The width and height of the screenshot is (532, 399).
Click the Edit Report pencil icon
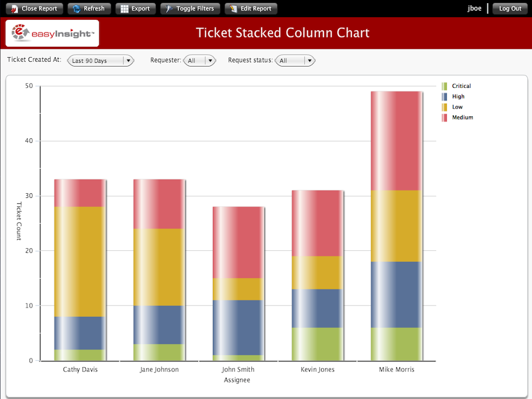[x=233, y=9]
